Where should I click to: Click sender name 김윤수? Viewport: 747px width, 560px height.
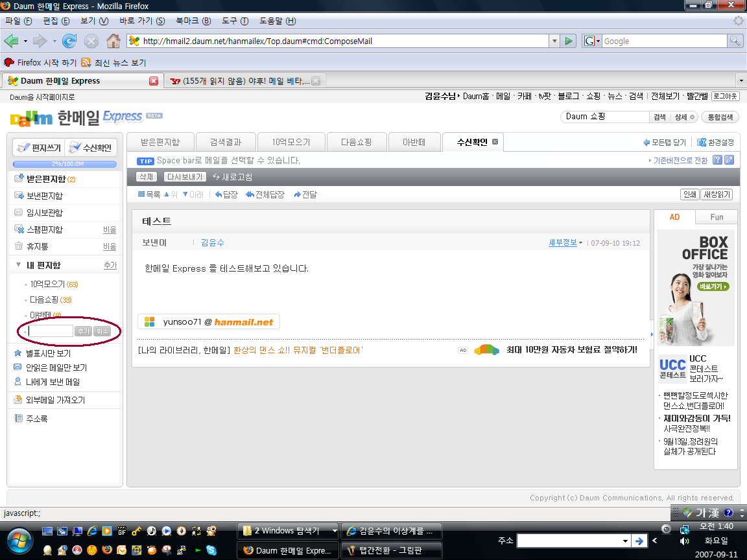click(x=213, y=242)
